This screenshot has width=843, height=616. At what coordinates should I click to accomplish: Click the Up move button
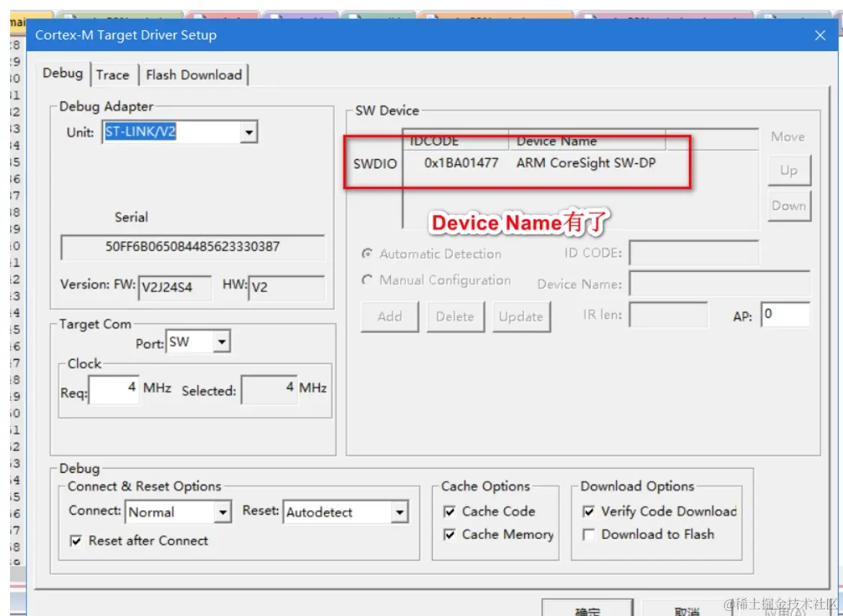(x=789, y=171)
